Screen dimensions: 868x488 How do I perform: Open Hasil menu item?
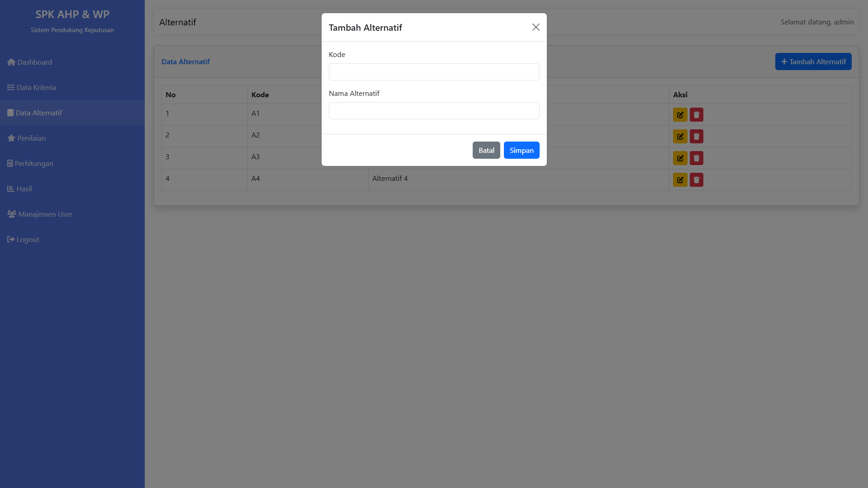coord(72,189)
